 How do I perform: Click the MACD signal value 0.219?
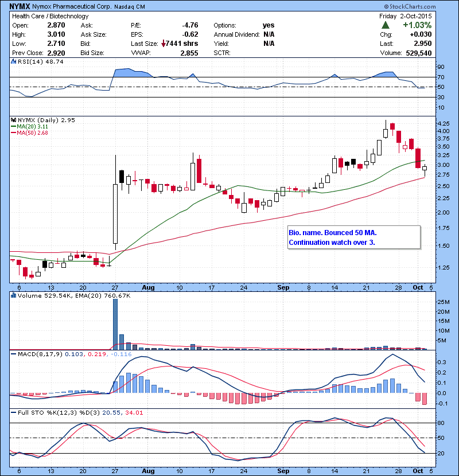click(97, 354)
